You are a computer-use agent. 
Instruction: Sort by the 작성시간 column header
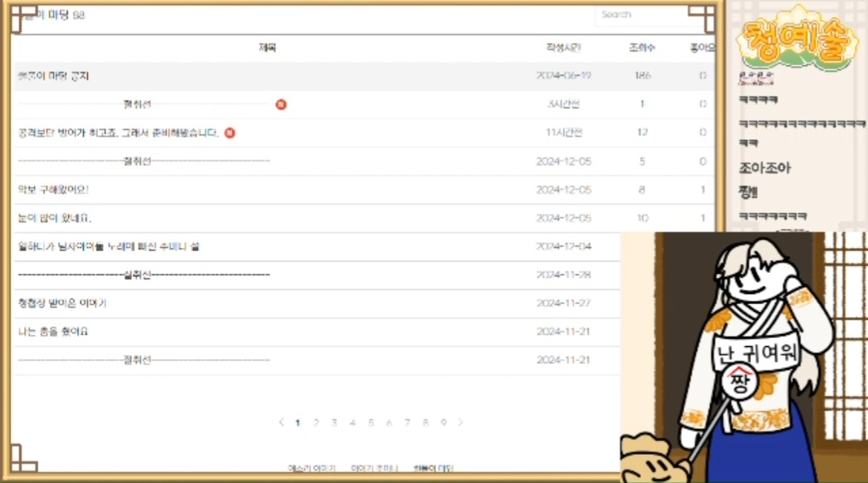[x=563, y=48]
